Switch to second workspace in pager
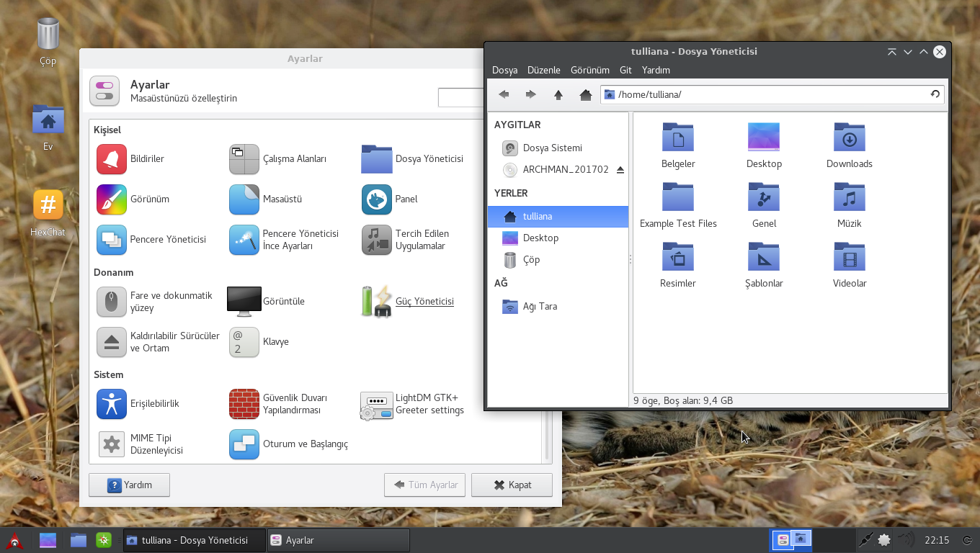Screen dimensions: 980x553 pyautogui.click(x=834, y=540)
